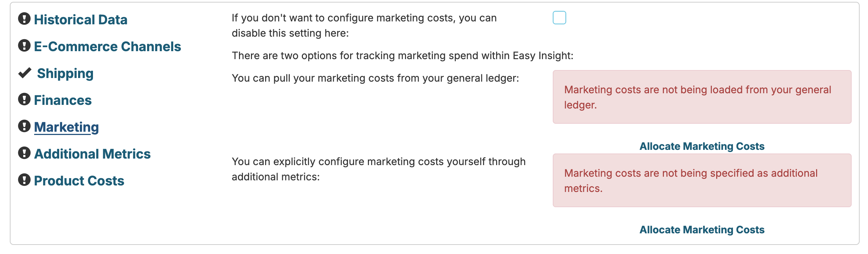The width and height of the screenshot is (868, 254).
Task: Open the Historical Data section
Action: tap(81, 20)
